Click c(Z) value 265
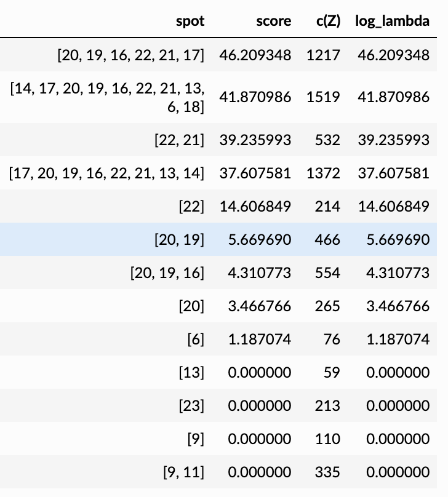The height and width of the screenshot is (497, 448). [327, 306]
